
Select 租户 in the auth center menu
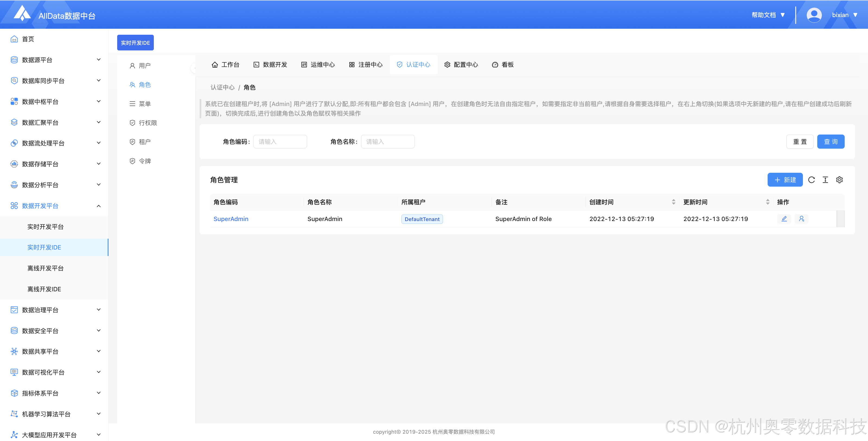click(x=145, y=142)
